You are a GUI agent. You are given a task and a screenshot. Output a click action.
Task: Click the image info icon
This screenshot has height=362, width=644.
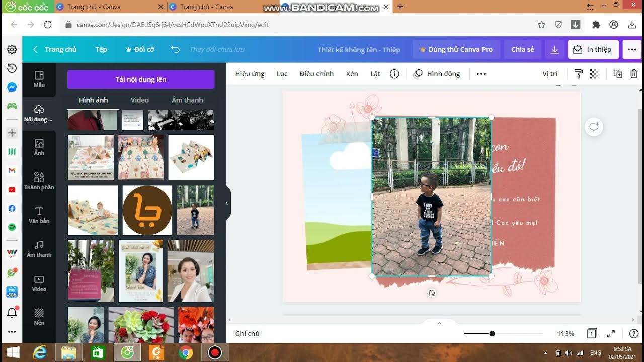tap(394, 74)
